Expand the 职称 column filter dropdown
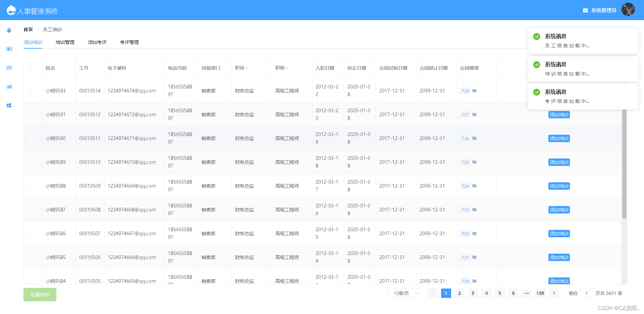644x314 pixels. pyautogui.click(x=287, y=68)
